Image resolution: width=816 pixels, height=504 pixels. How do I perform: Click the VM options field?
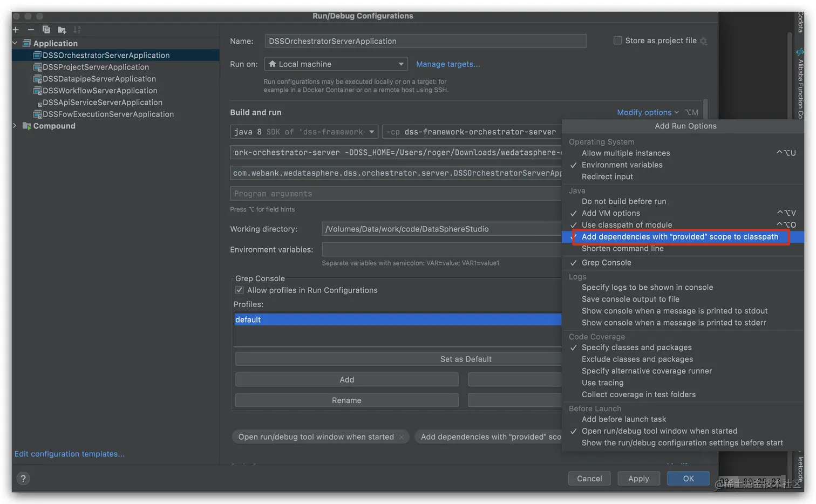(396, 153)
